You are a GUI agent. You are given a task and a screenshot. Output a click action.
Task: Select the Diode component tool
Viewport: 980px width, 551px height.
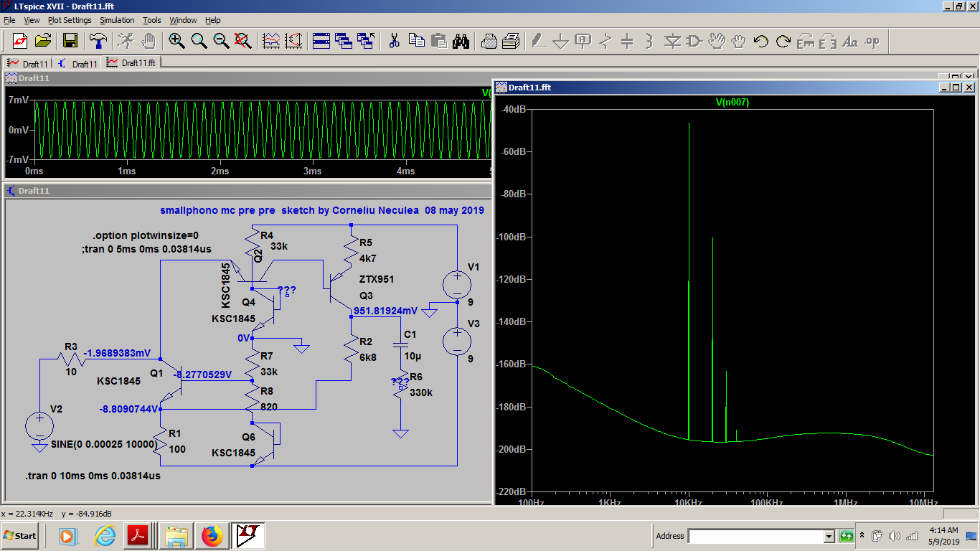[x=672, y=40]
